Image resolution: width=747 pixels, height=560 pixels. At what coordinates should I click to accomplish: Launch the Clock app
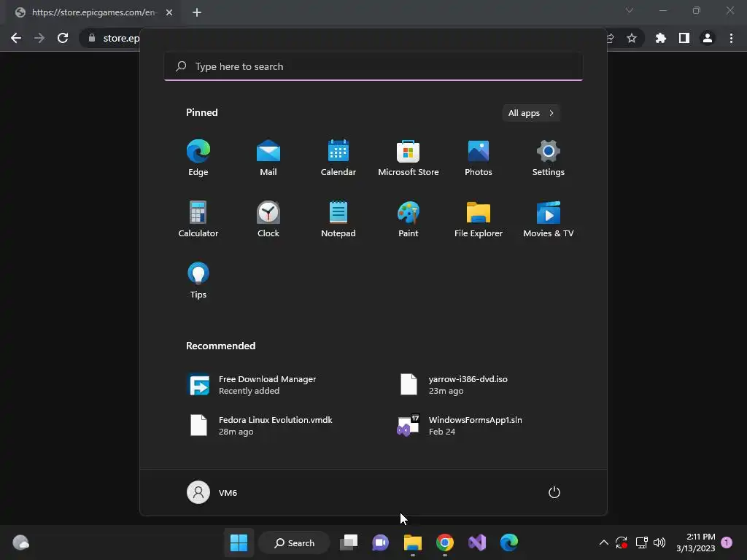(268, 219)
